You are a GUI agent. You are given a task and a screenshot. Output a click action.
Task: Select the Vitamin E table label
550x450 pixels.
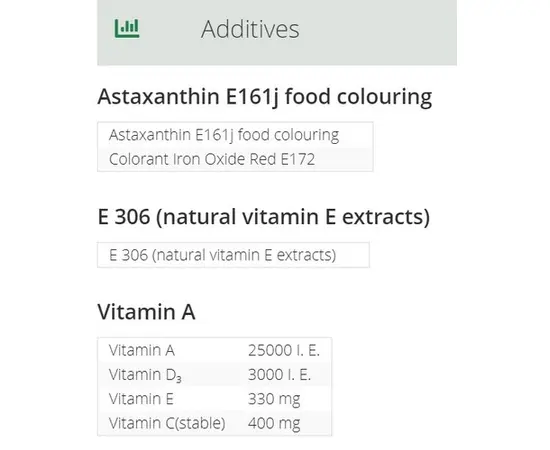(x=141, y=399)
